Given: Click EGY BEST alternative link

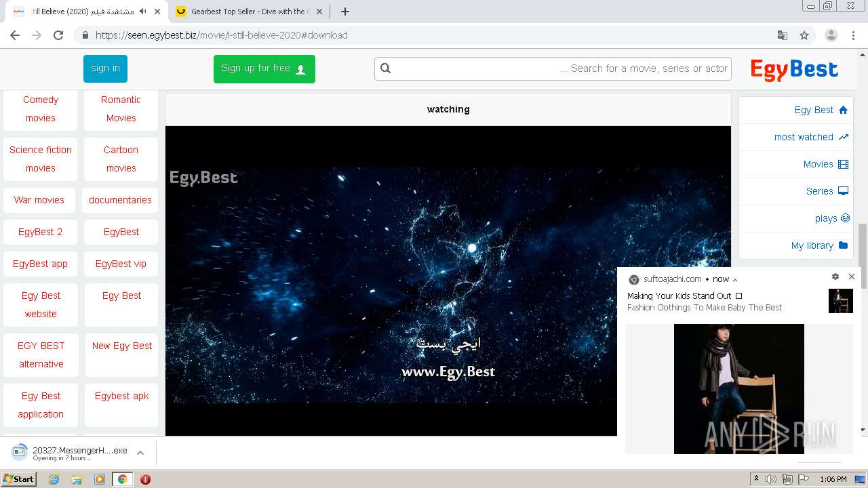Looking at the screenshot, I should (x=41, y=354).
